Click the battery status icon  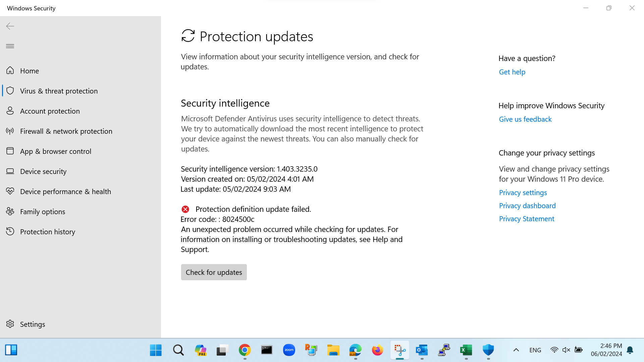[578, 350]
